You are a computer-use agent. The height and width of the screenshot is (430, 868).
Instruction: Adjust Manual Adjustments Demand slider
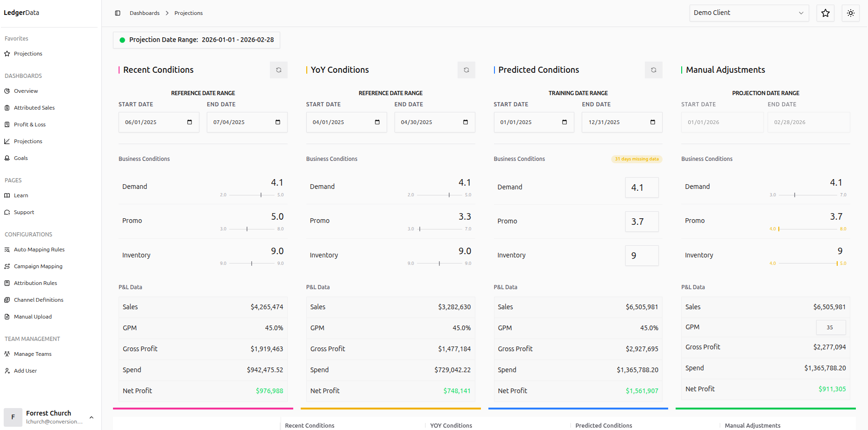pos(808,195)
